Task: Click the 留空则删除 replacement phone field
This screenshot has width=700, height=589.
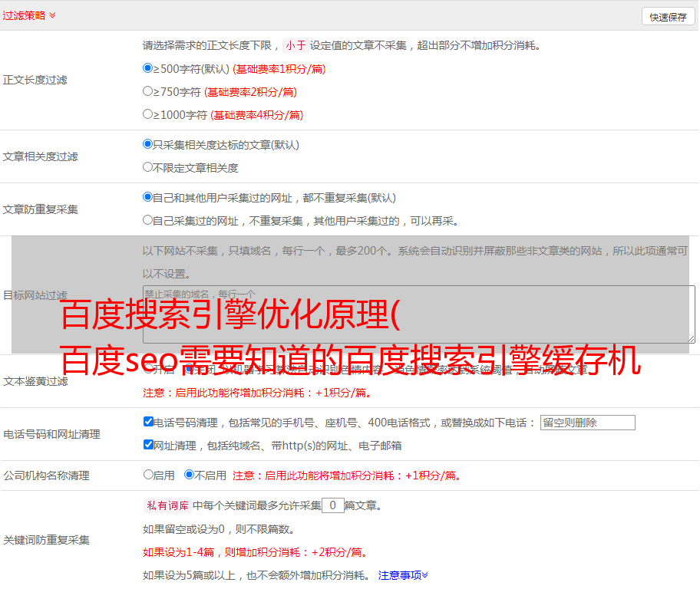Action: [587, 423]
